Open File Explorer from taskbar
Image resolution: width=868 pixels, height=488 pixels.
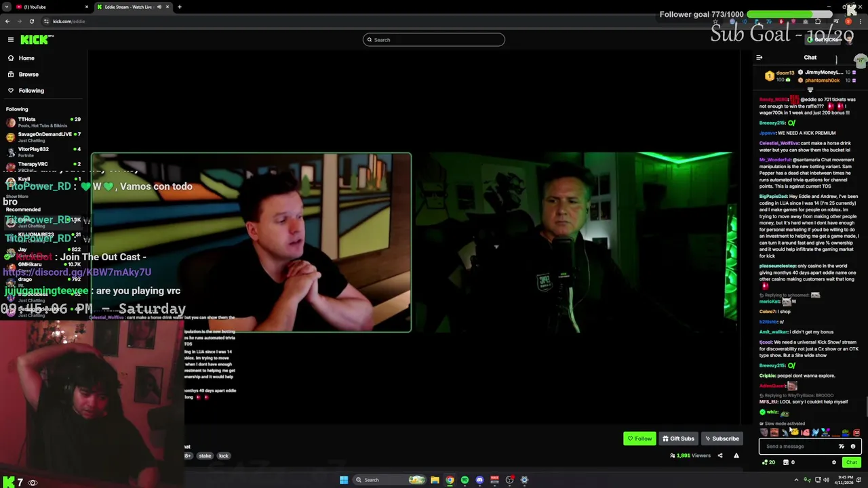pyautogui.click(x=435, y=480)
